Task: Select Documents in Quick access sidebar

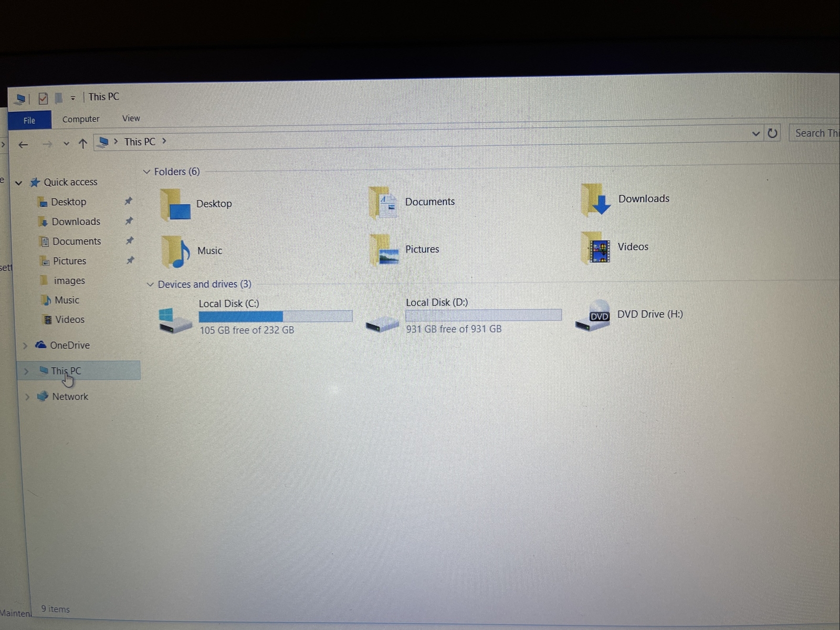Action: pyautogui.click(x=77, y=241)
